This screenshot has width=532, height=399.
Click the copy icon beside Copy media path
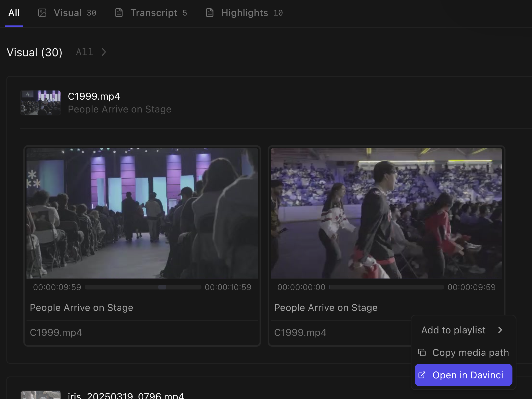coord(422,352)
